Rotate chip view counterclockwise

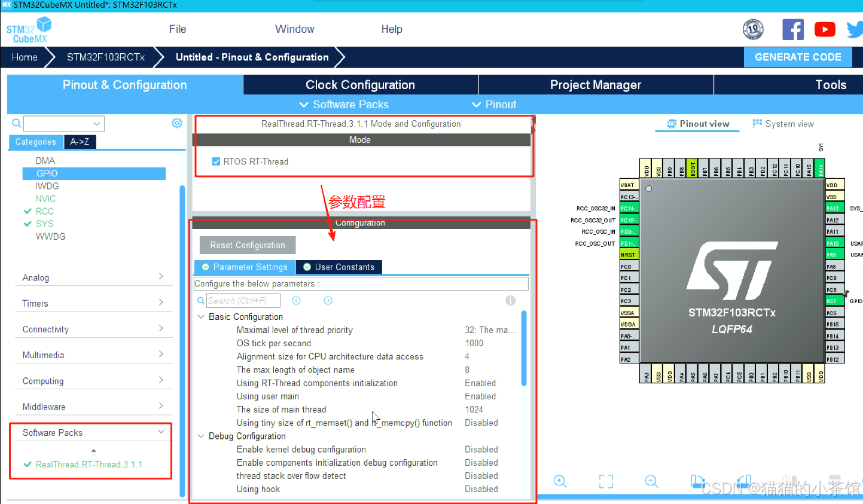pos(743,481)
